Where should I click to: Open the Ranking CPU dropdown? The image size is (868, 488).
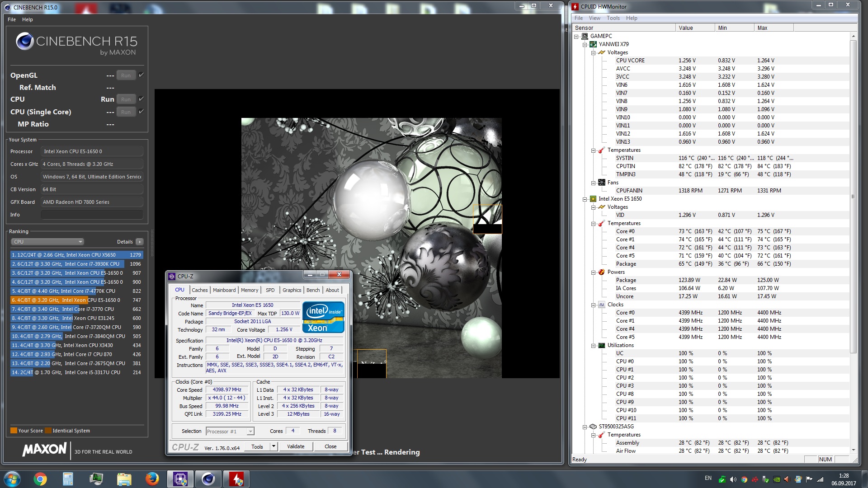(47, 242)
